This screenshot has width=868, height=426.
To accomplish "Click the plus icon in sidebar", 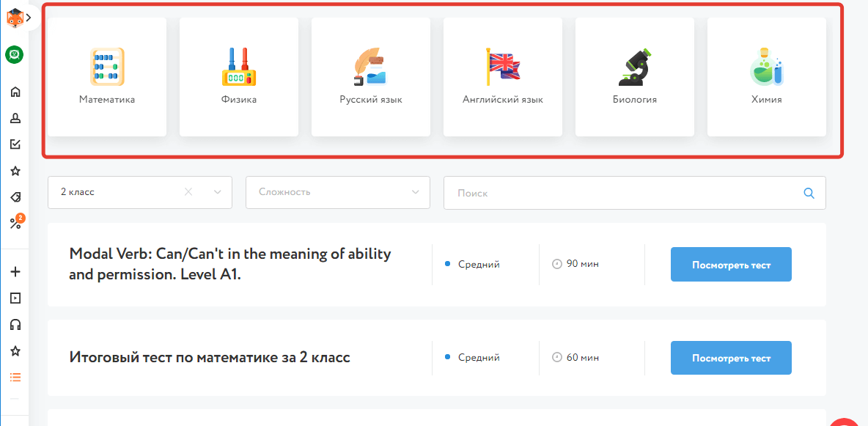I will click(x=15, y=272).
